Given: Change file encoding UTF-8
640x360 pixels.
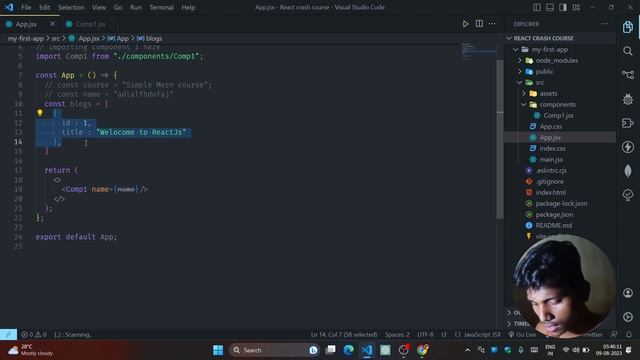Looking at the screenshot, I should [x=425, y=334].
